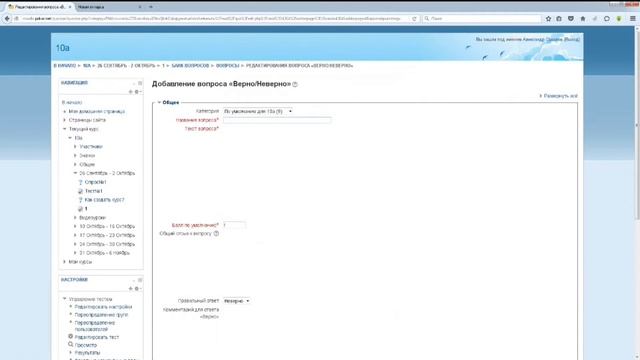Expand the Участники node
640x360 pixels.
pos(75,147)
